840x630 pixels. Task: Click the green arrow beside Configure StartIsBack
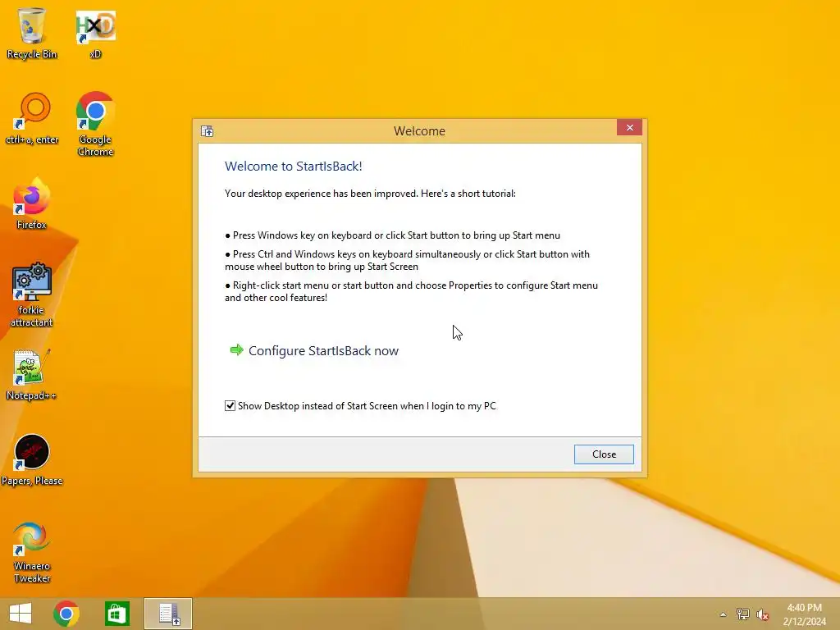click(x=236, y=350)
